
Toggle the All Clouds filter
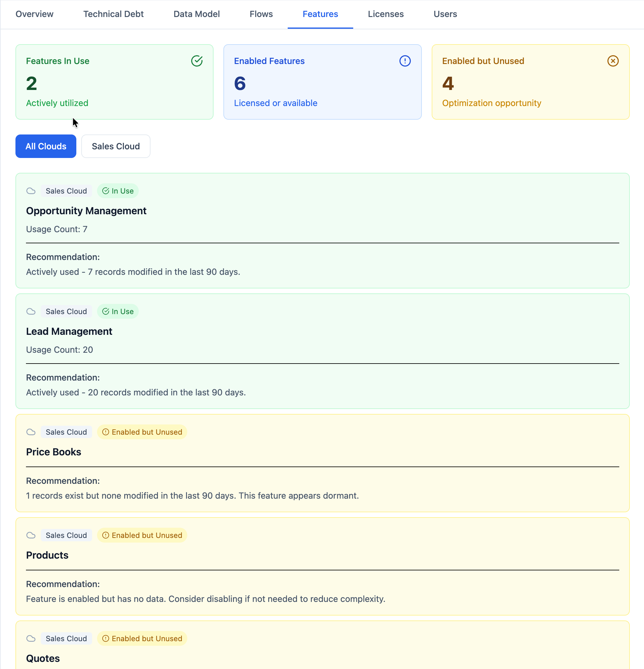click(46, 146)
